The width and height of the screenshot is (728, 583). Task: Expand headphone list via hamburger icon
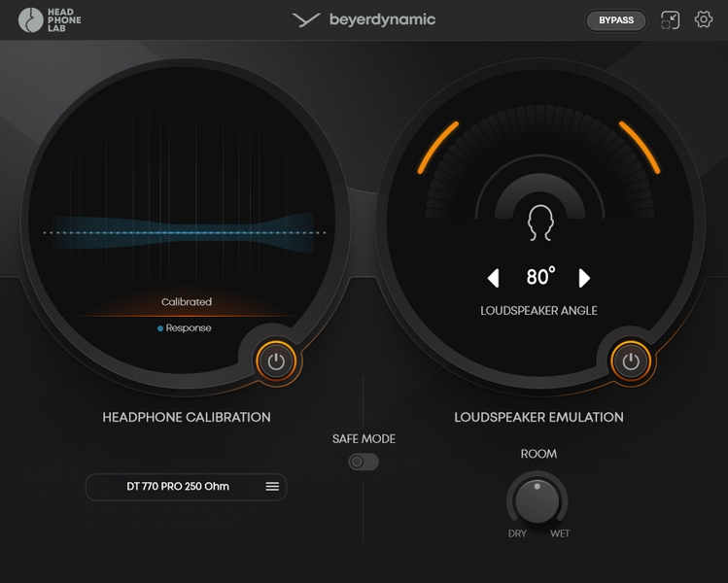(x=272, y=486)
